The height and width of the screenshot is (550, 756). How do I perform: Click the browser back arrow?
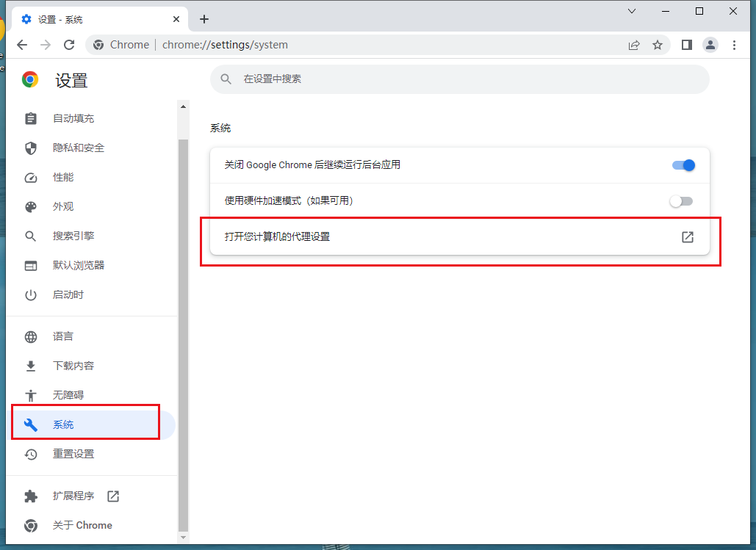coord(22,45)
